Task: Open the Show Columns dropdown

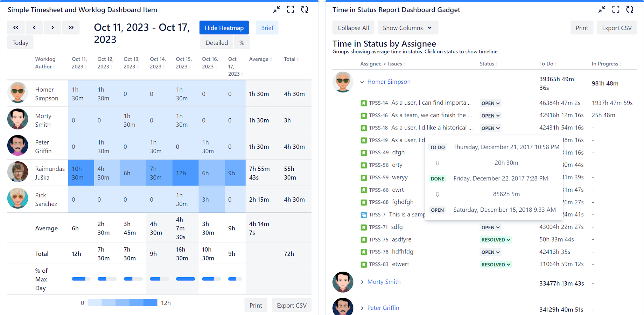Action: pos(407,28)
